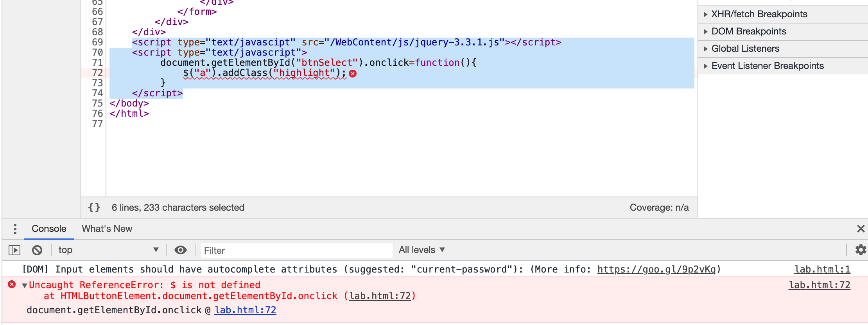Click line number 75 in the gutter

coord(97,103)
